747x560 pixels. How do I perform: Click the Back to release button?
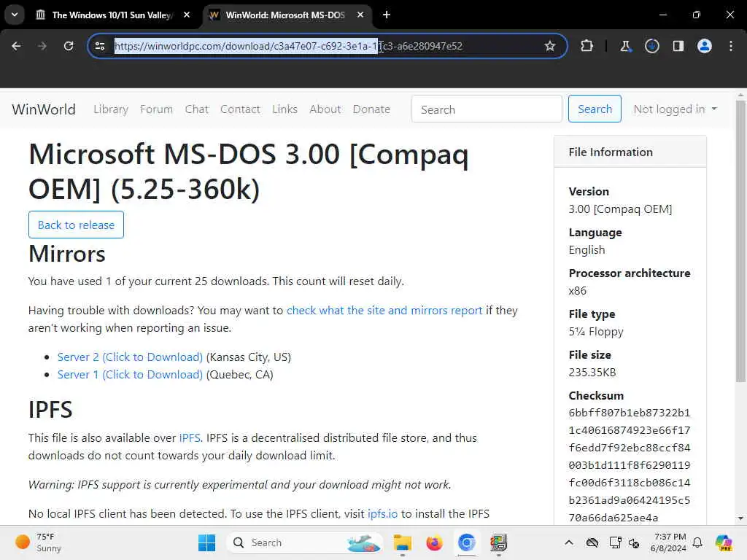76,225
